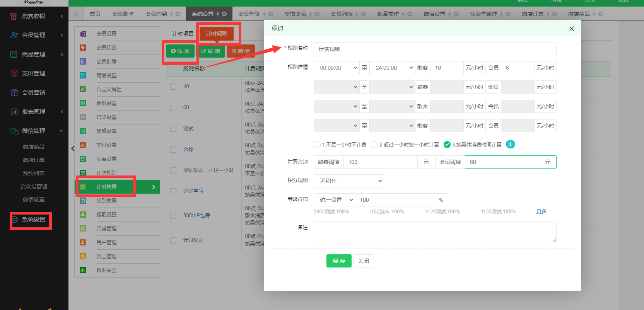
Task: Check the row checkbox for rule 60
Action: tap(173, 107)
